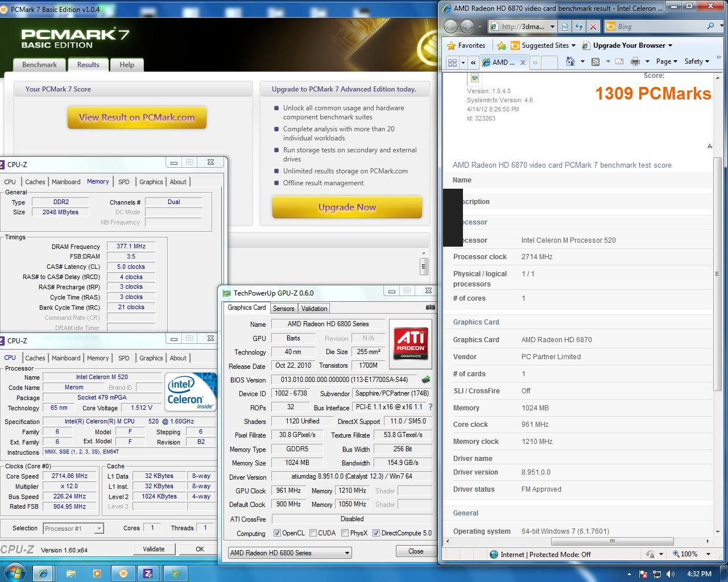
Task: Click the Add to Favorites Bar star icon
Action: pos(501,45)
